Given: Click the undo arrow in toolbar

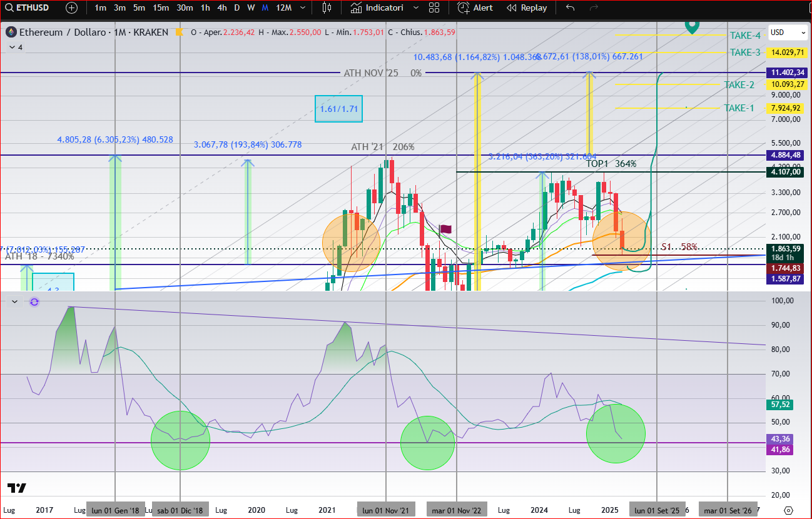Looking at the screenshot, I should coord(570,8).
